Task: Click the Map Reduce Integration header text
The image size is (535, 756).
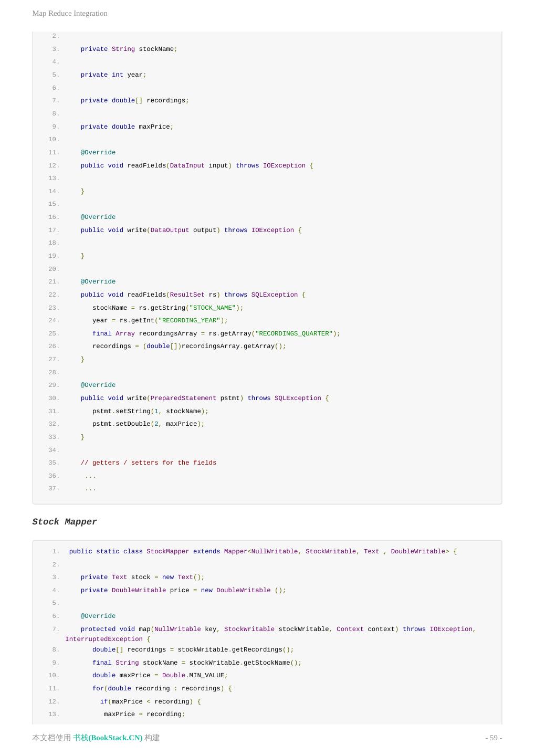Action: click(x=70, y=13)
